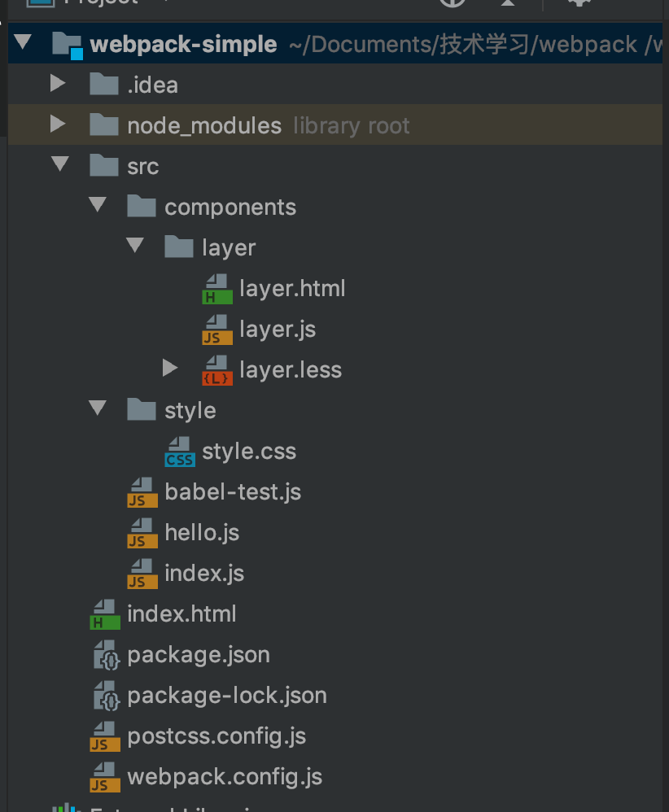This screenshot has height=812, width=669.
Task: Click the layer.less file icon
Action: [x=216, y=370]
